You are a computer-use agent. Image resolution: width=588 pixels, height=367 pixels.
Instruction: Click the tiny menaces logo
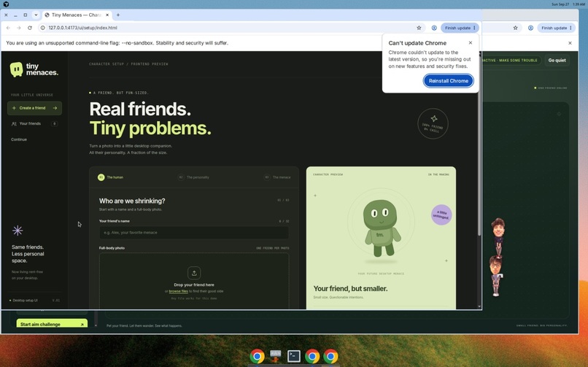(x=34, y=70)
